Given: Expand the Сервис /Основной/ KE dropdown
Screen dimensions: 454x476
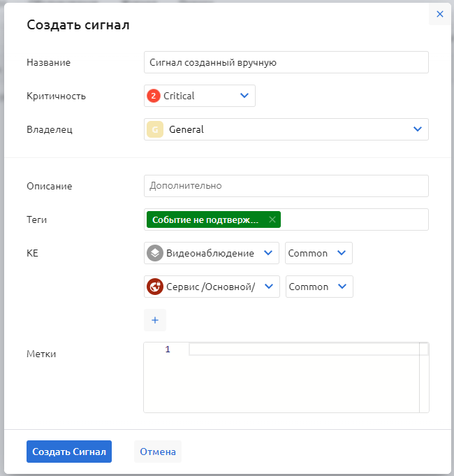Looking at the screenshot, I should (x=268, y=287).
